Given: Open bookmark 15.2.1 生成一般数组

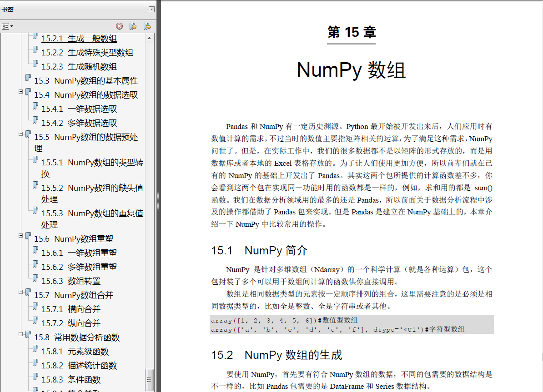Looking at the screenshot, I should (x=79, y=39).
